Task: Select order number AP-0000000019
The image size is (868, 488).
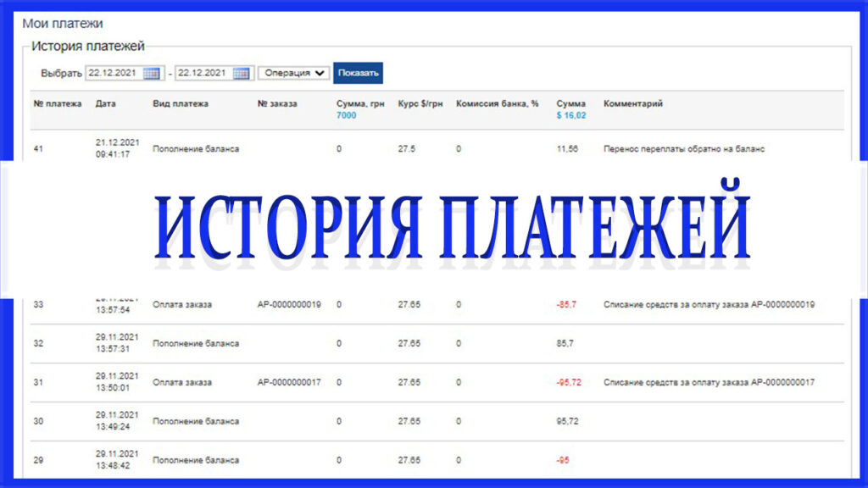Action: point(288,305)
